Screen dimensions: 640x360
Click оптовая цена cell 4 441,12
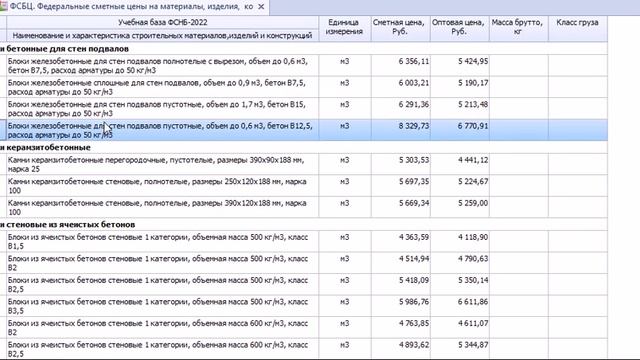click(x=460, y=164)
